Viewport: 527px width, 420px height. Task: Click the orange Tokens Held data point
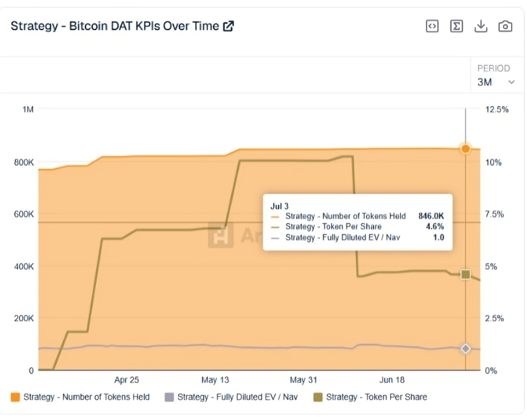point(465,149)
